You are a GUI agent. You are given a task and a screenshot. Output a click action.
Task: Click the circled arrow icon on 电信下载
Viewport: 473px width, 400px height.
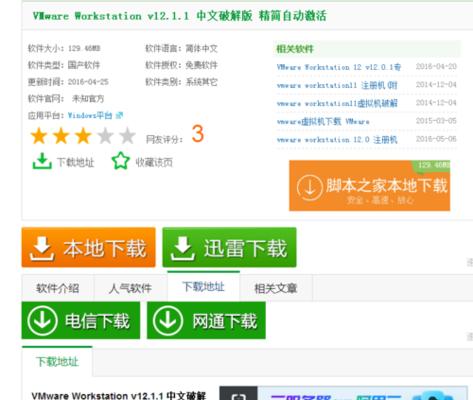click(x=42, y=320)
